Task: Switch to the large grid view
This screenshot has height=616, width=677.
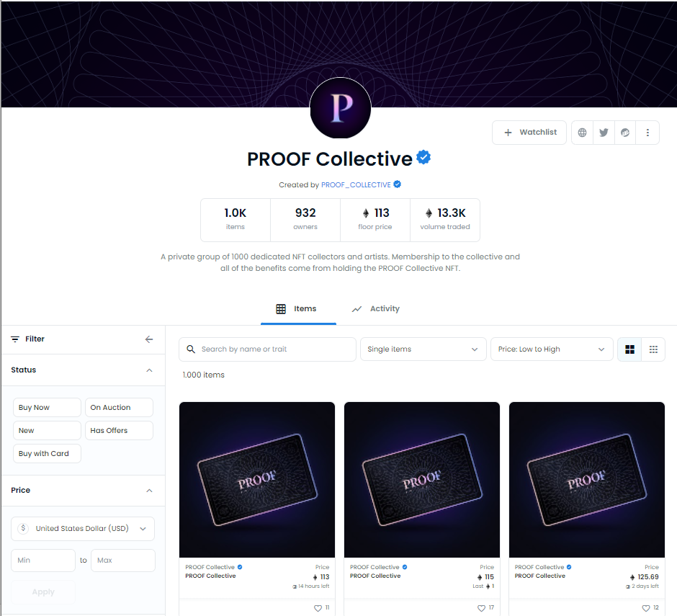Action: [x=630, y=349]
